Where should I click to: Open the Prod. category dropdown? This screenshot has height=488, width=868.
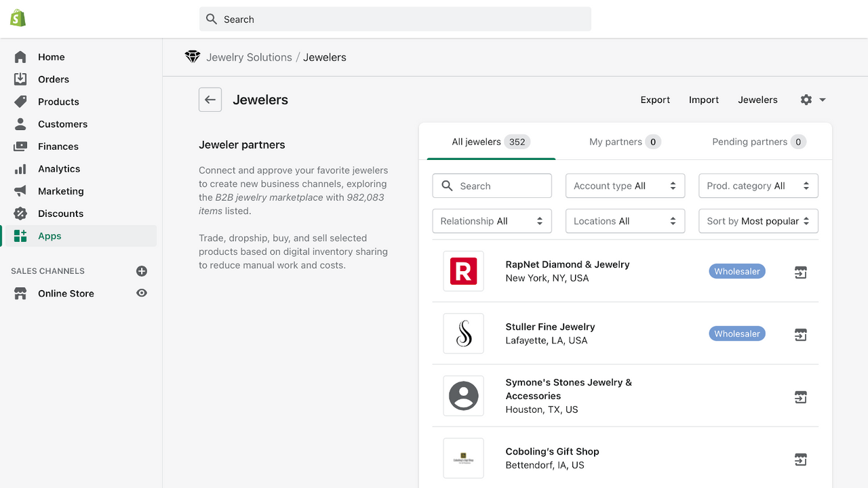click(x=758, y=186)
